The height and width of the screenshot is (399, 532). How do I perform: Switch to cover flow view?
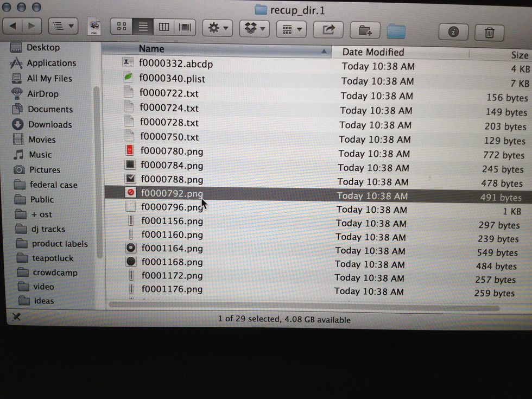point(184,26)
